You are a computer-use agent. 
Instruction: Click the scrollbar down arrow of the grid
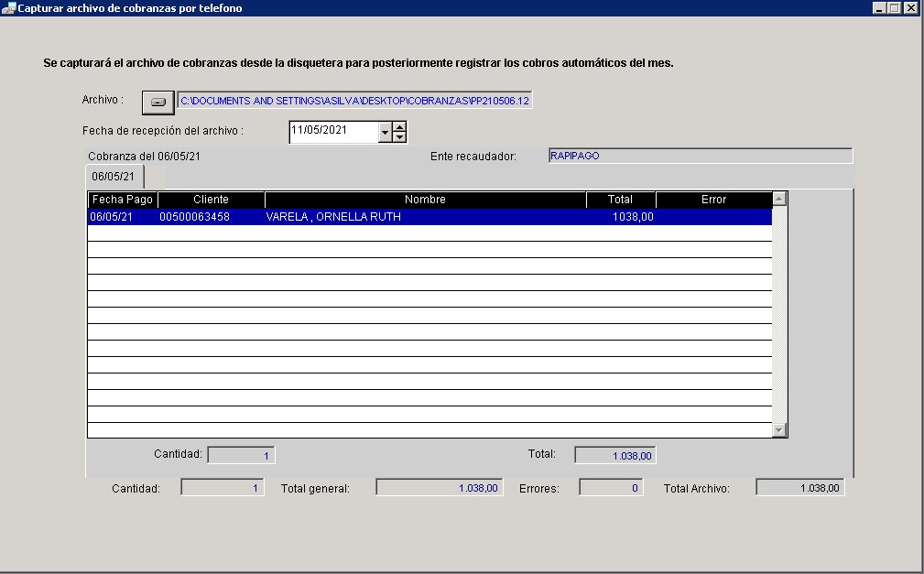click(778, 428)
